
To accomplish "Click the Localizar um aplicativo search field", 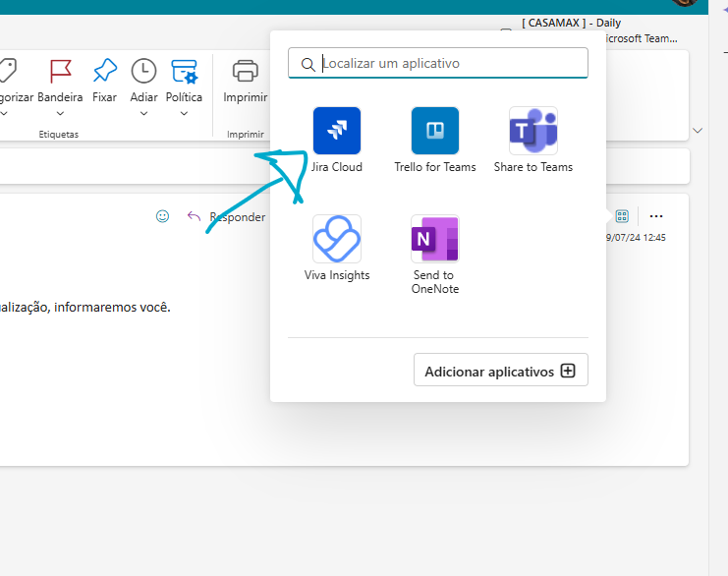I will tap(438, 63).
